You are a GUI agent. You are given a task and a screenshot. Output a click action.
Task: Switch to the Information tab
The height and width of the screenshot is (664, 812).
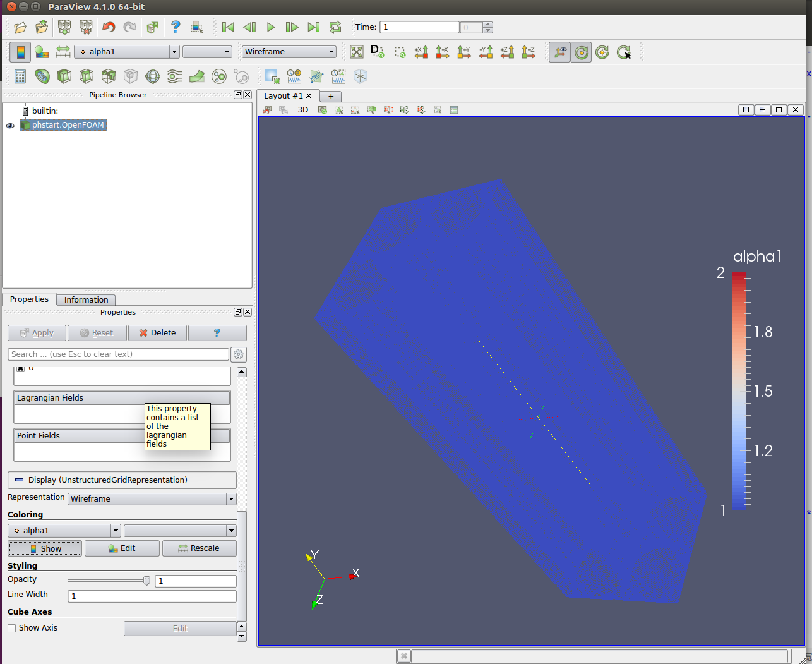86,300
